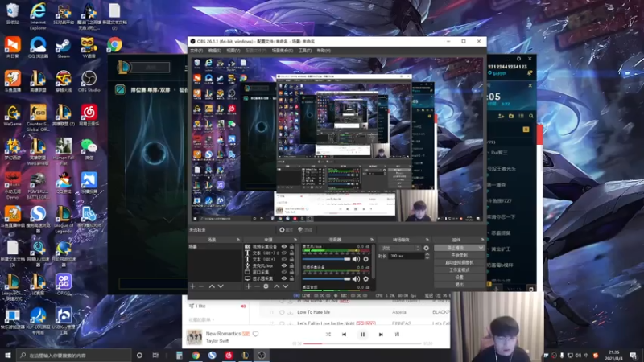Mute the microphone channel in mixer

click(x=356, y=259)
